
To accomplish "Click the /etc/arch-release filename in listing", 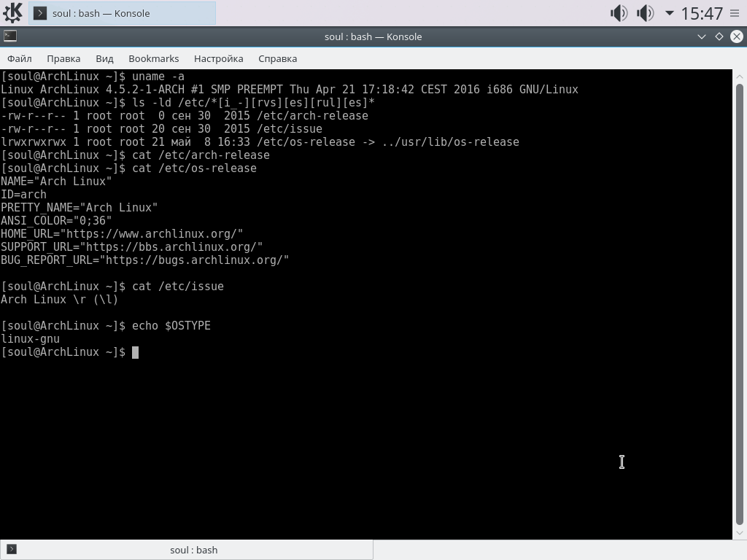I will pyautogui.click(x=312, y=116).
